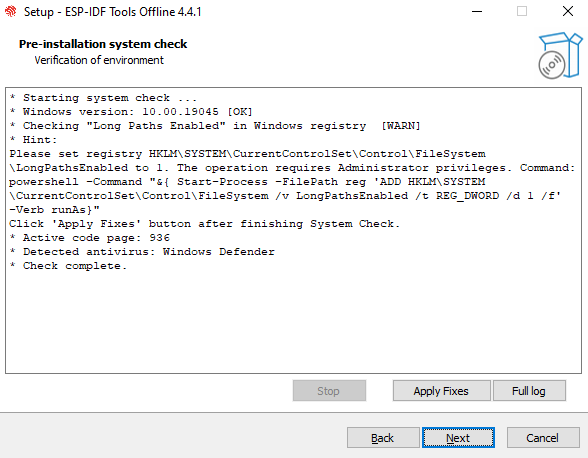This screenshot has height=458, width=588.
Task: Click the Setup - ESP-IDF Tools Offline title
Action: pos(112,12)
